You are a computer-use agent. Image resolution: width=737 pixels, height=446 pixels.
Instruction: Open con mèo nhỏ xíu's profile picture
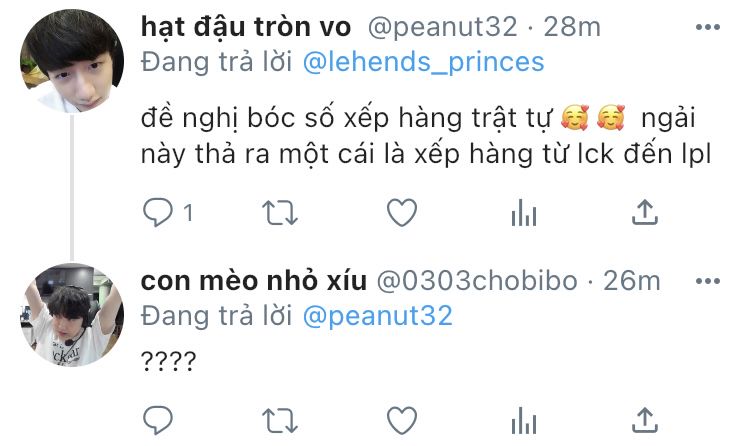tap(72, 315)
